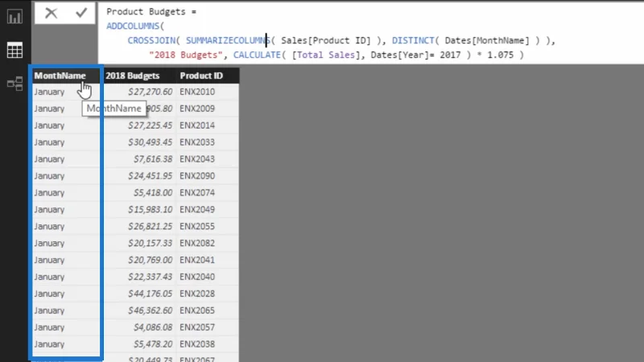Select budget value $24,451.95
The width and height of the screenshot is (644, 362).
[150, 175]
